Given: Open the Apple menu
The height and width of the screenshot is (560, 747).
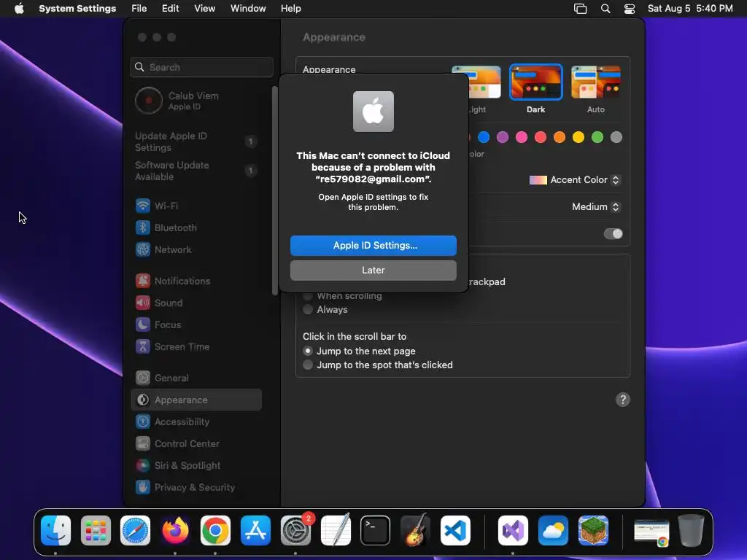Looking at the screenshot, I should pyautogui.click(x=19, y=9).
